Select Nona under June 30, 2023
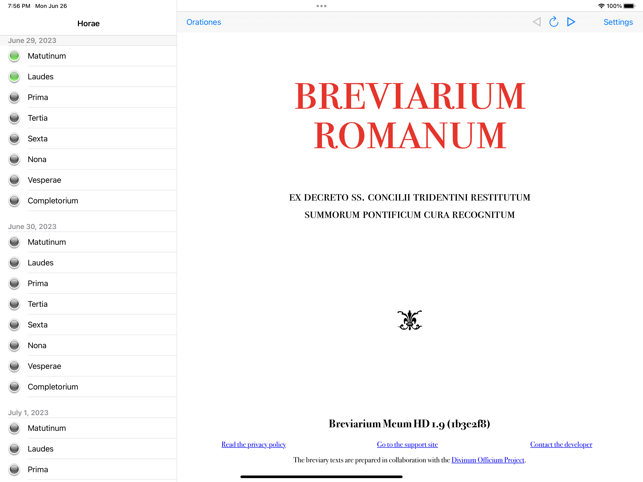 coord(88,345)
